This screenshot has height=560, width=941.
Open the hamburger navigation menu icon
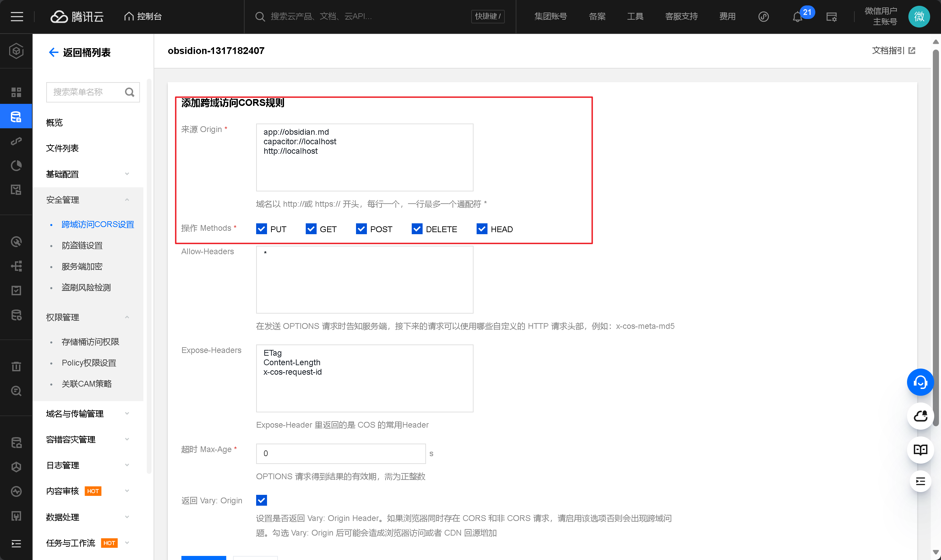[x=17, y=16]
